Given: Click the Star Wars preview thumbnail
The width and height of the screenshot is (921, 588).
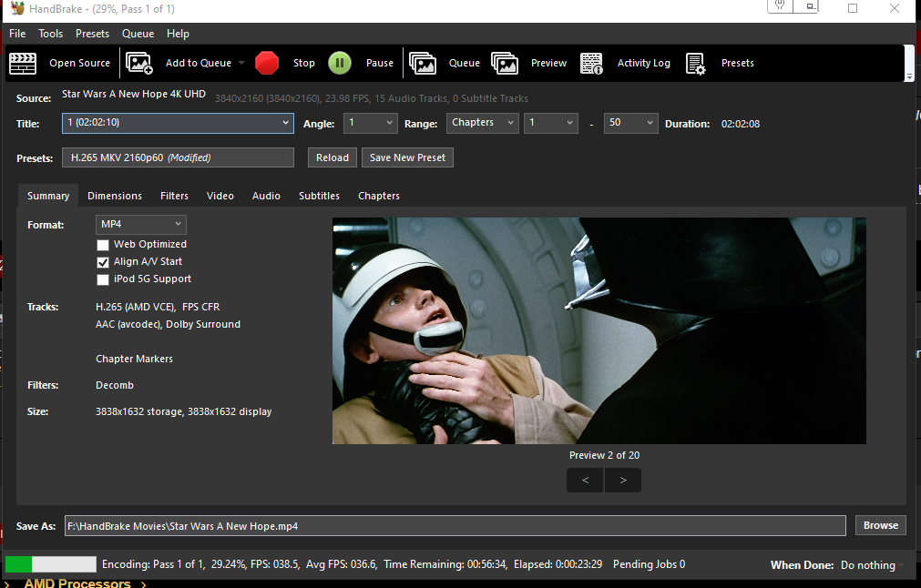Looking at the screenshot, I should (599, 331).
